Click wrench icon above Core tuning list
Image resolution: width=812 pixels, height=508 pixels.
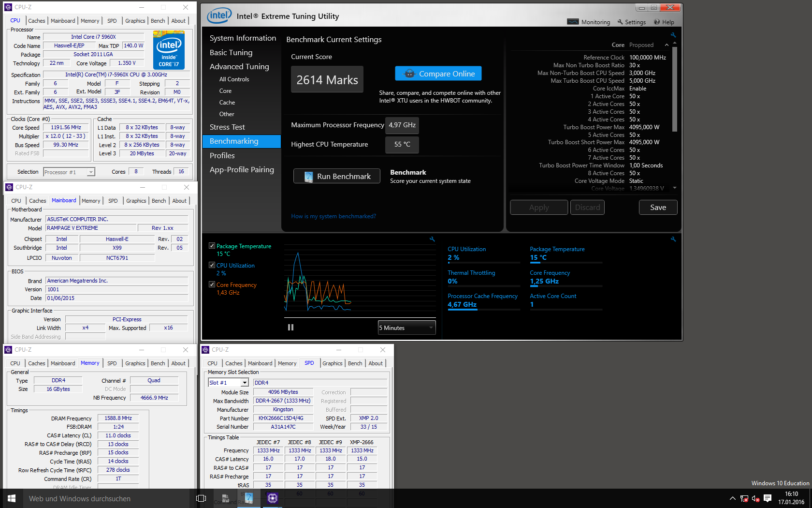pyautogui.click(x=673, y=35)
